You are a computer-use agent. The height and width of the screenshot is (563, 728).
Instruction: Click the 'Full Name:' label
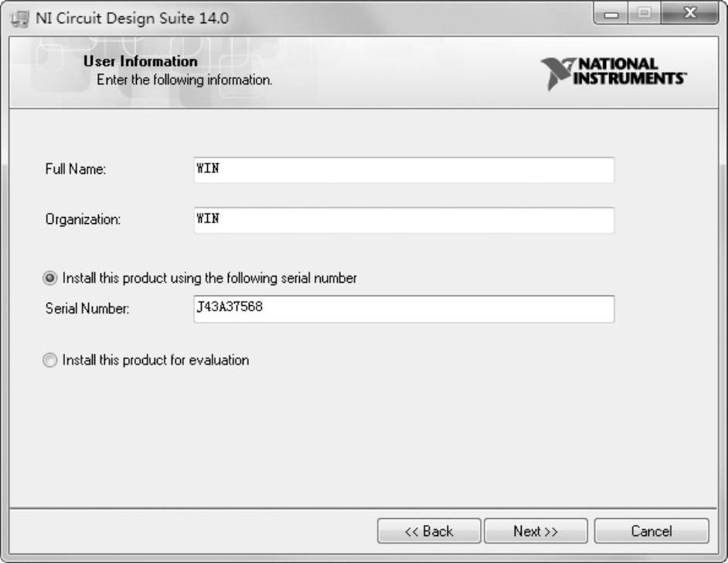click(x=75, y=169)
